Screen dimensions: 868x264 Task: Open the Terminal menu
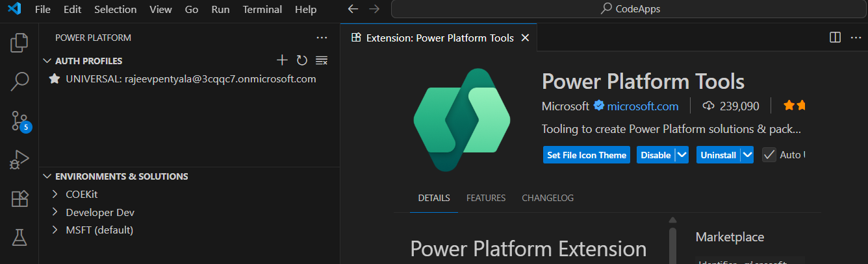pyautogui.click(x=262, y=10)
